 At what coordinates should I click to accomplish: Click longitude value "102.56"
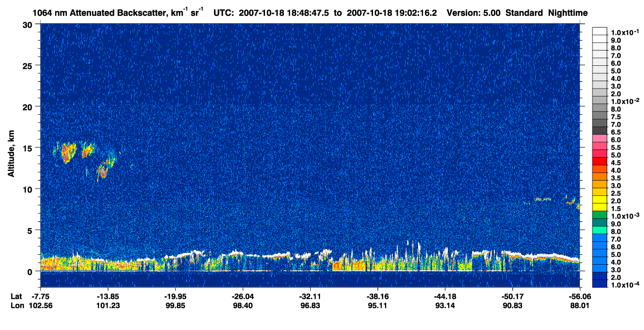click(x=41, y=306)
